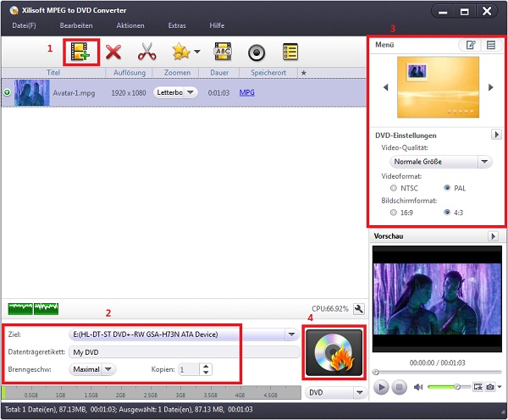Mute the preview speaker icon
This screenshot has height=420, width=508.
tap(418, 387)
